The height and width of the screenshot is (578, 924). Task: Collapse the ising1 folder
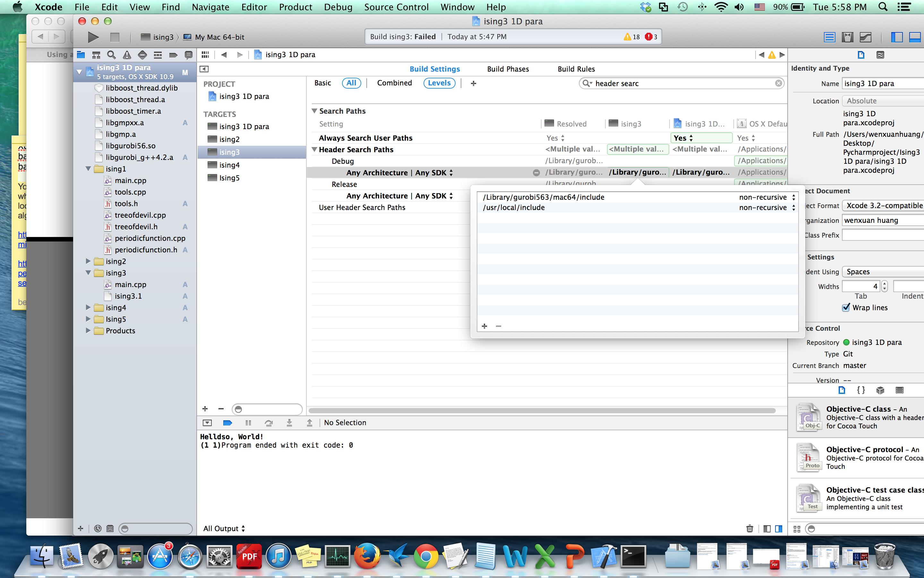(x=88, y=169)
